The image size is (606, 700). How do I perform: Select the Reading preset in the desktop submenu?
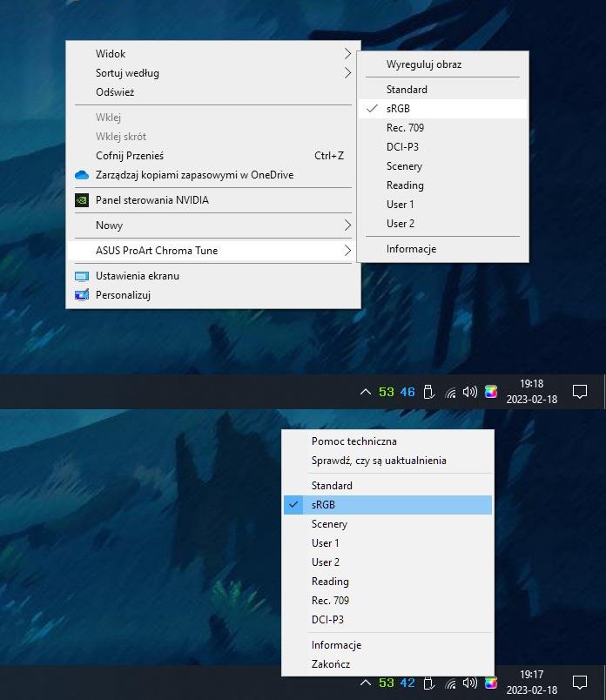tap(442, 185)
